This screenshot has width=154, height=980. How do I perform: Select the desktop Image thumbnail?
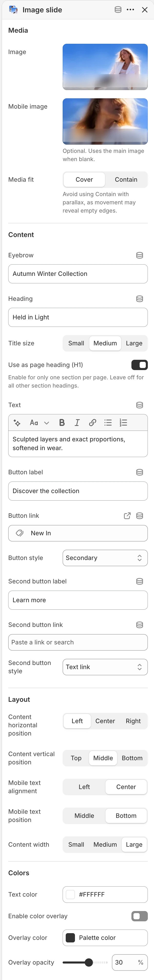pos(105,67)
